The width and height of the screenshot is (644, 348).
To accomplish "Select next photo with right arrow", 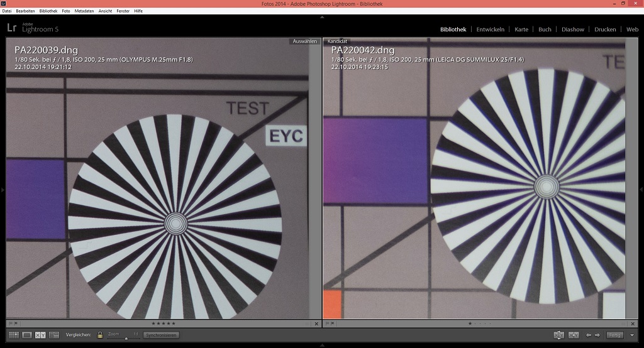I will tap(597, 335).
